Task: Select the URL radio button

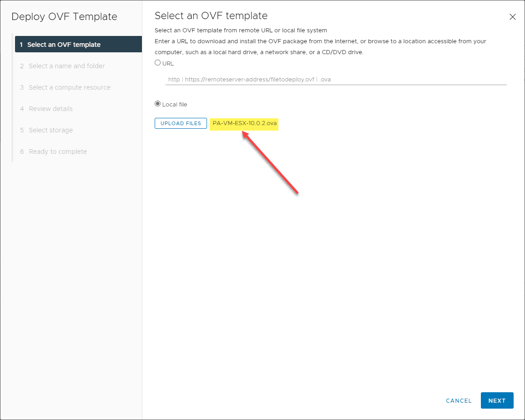Action: [158, 63]
